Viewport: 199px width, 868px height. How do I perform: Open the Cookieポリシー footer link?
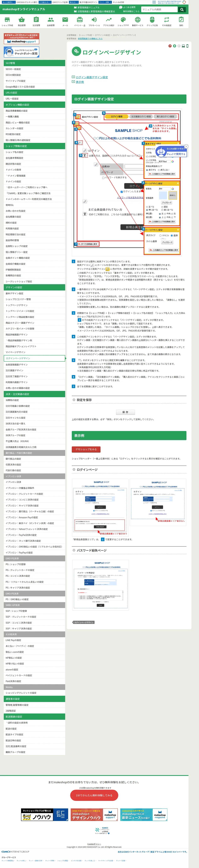[94, 844]
